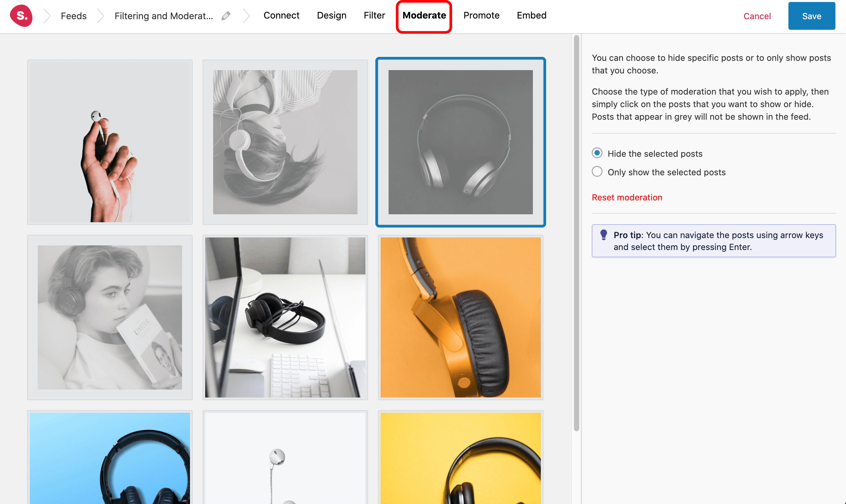Switch to the Design tab

pos(331,15)
